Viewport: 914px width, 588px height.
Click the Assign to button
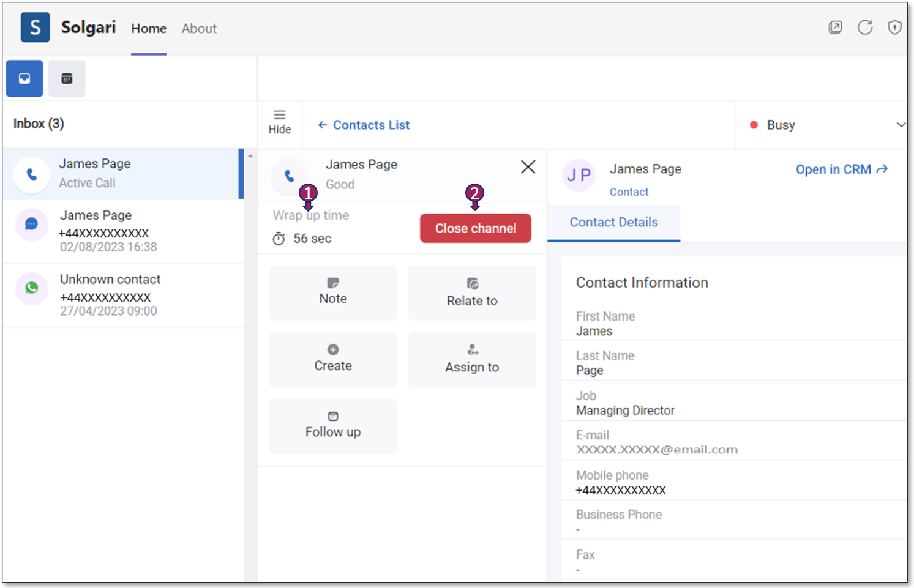click(x=472, y=360)
